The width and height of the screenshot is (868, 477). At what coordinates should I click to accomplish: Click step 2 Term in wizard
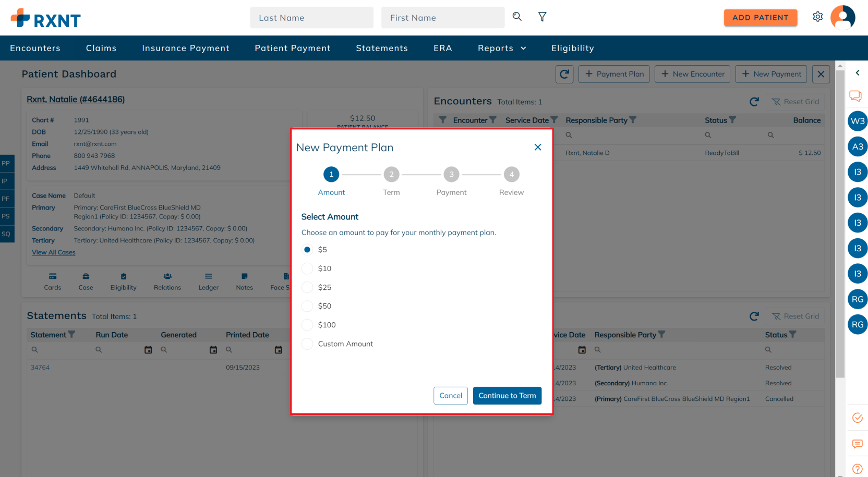(x=391, y=175)
